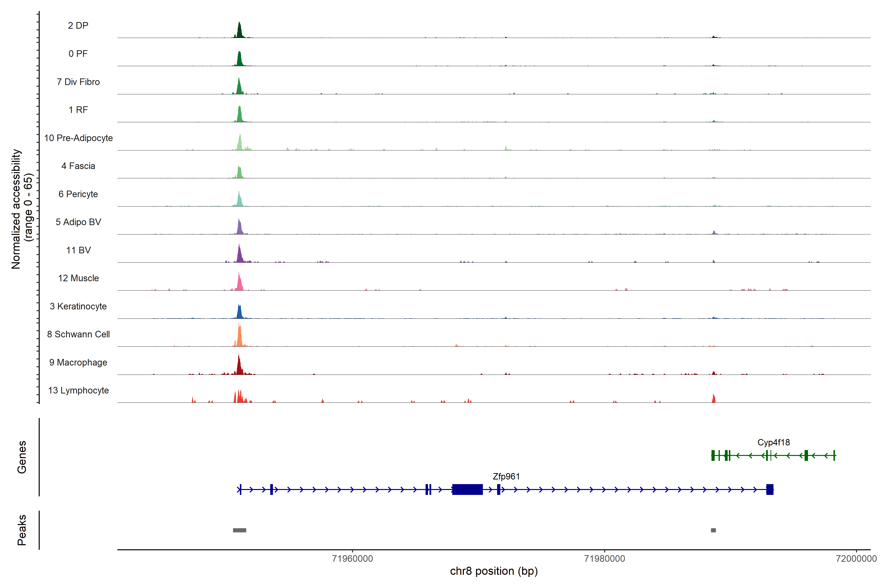Click the orange Schwann Cell accessibility peak
Viewport: 882px width, 588px height.
click(x=239, y=338)
